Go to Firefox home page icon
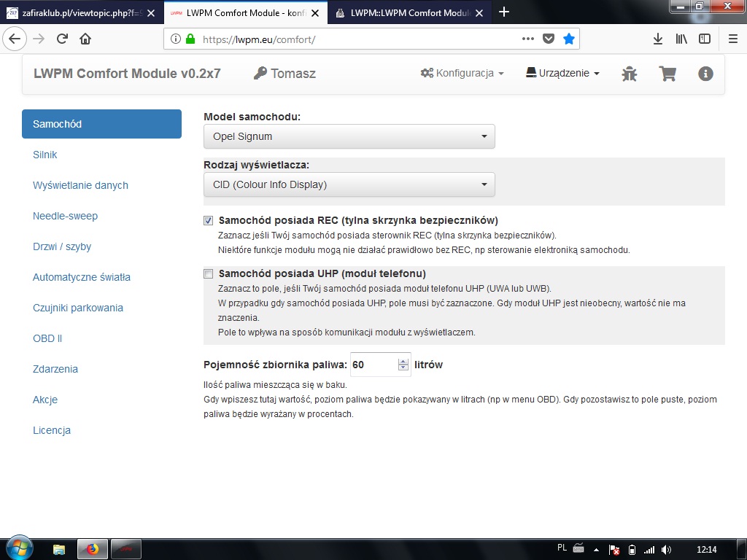Viewport: 747px width, 560px height. coord(85,39)
